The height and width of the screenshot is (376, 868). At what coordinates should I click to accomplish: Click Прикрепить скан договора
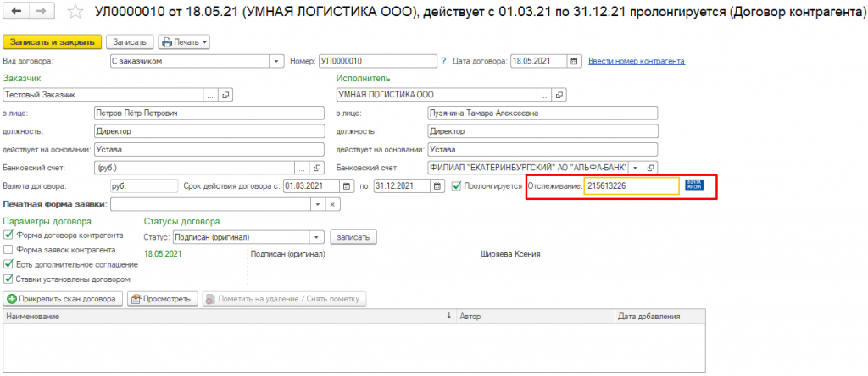tap(63, 299)
